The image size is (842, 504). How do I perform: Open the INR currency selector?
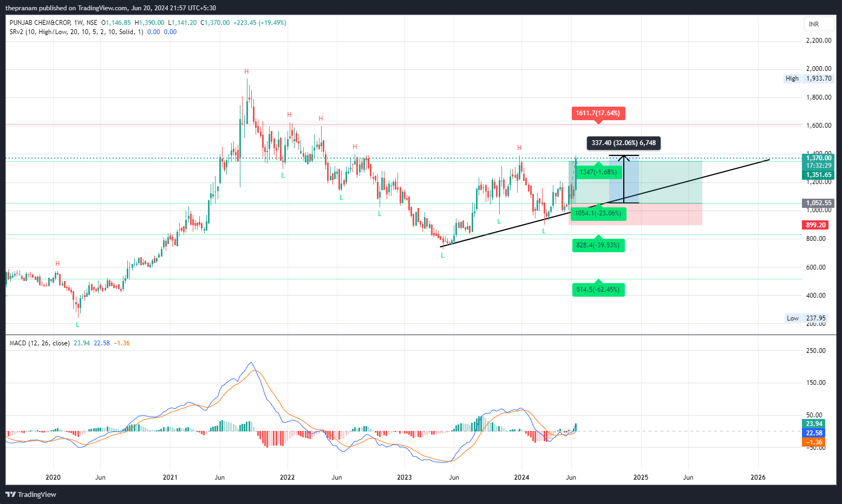click(819, 24)
